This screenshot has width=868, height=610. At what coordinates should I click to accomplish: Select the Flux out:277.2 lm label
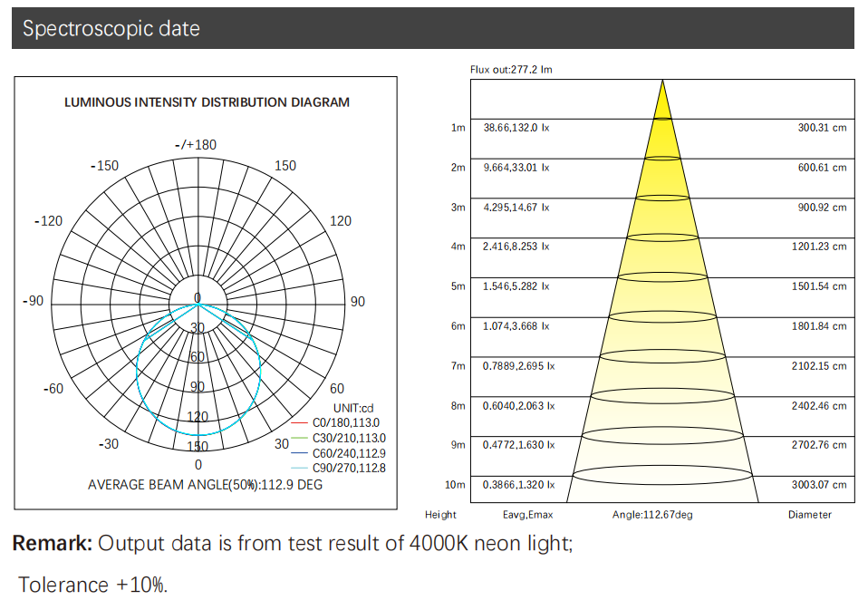coord(511,70)
